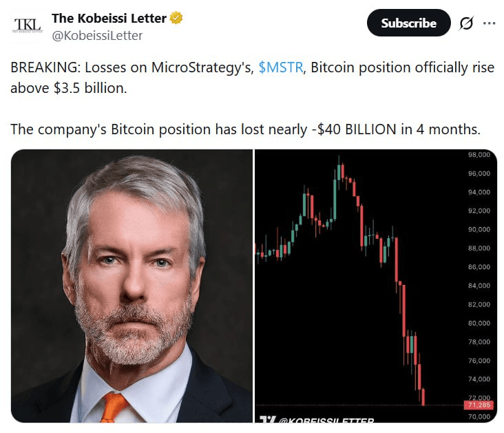Open the @KobeissiLetter handle link

(x=97, y=36)
